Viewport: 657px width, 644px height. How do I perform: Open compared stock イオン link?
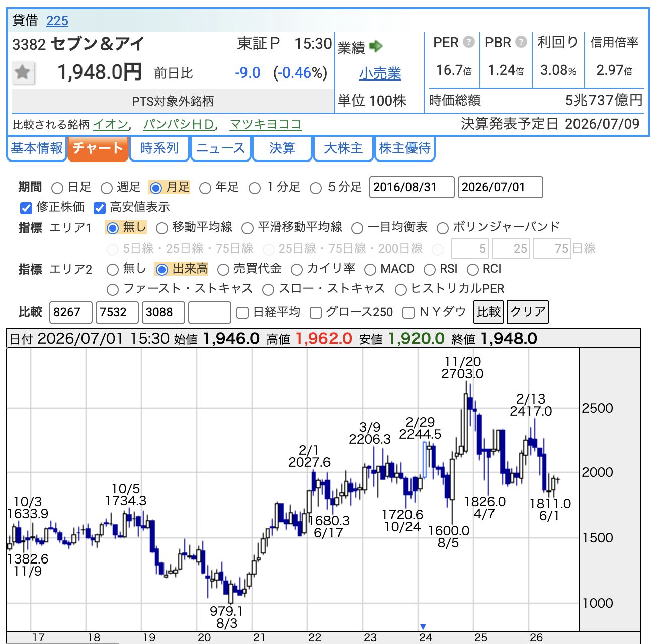click(x=111, y=124)
